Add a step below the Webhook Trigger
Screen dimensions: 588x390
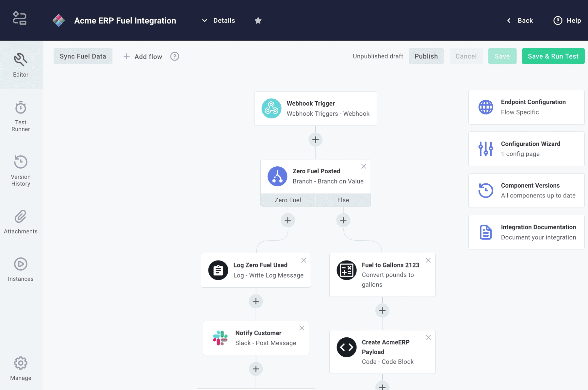pyautogui.click(x=315, y=140)
